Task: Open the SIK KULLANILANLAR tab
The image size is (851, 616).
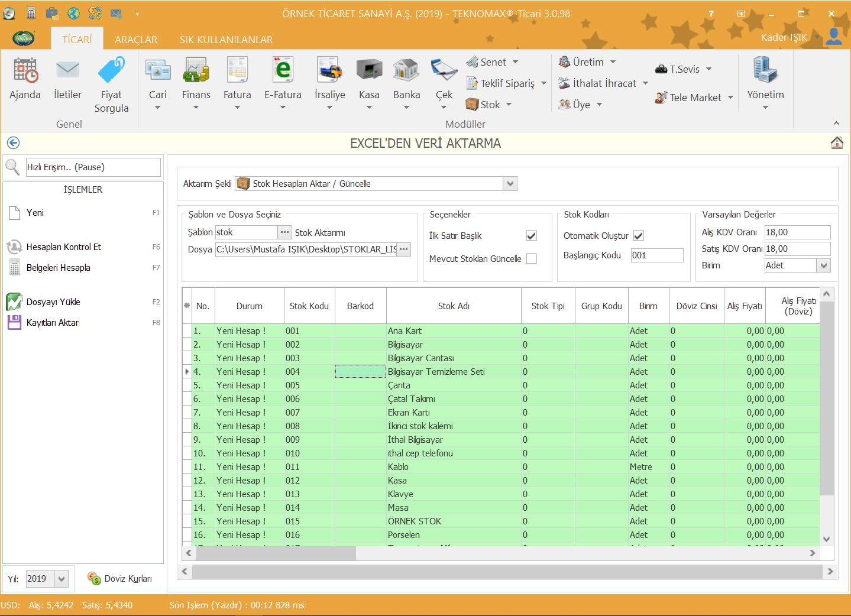Action: point(226,40)
